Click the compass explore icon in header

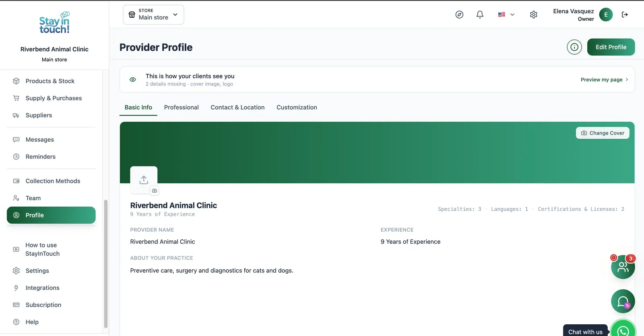pyautogui.click(x=459, y=15)
